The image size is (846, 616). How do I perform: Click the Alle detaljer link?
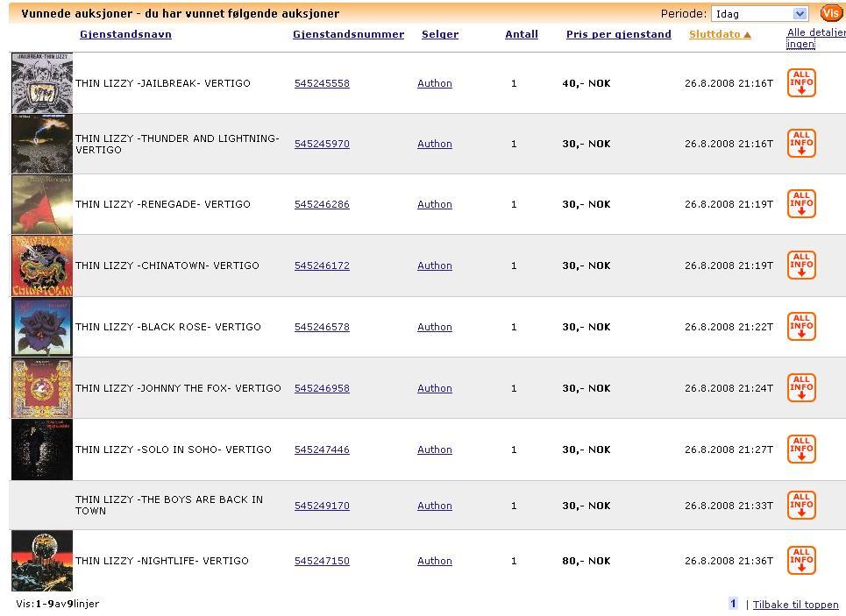tap(816, 32)
